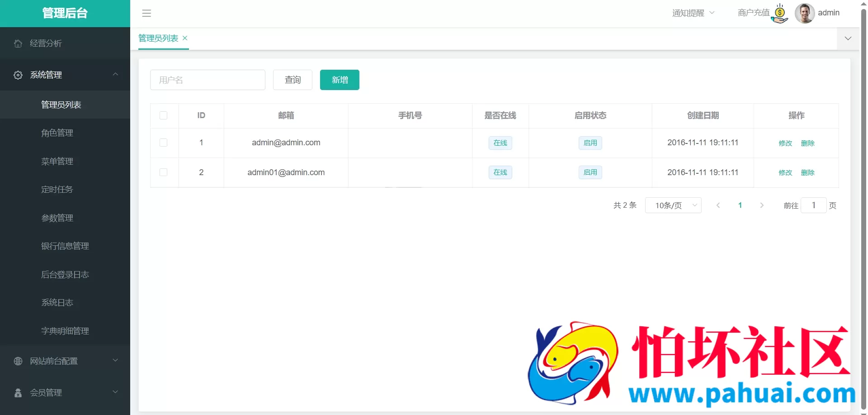Check the row for admin@admin.com
Viewport: 868px width, 415px height.
(164, 143)
